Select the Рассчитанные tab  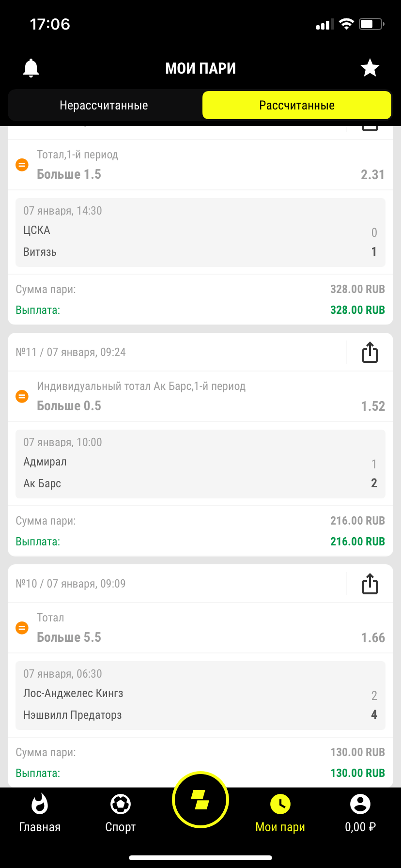[x=296, y=105]
